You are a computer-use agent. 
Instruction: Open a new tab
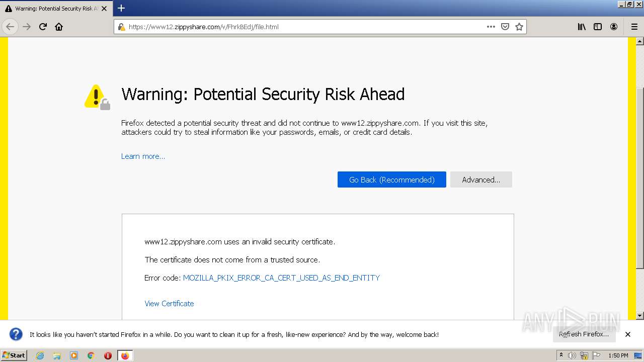tap(121, 8)
